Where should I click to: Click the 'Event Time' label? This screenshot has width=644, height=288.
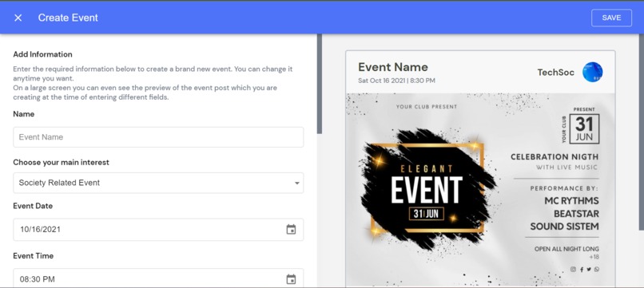[34, 255]
